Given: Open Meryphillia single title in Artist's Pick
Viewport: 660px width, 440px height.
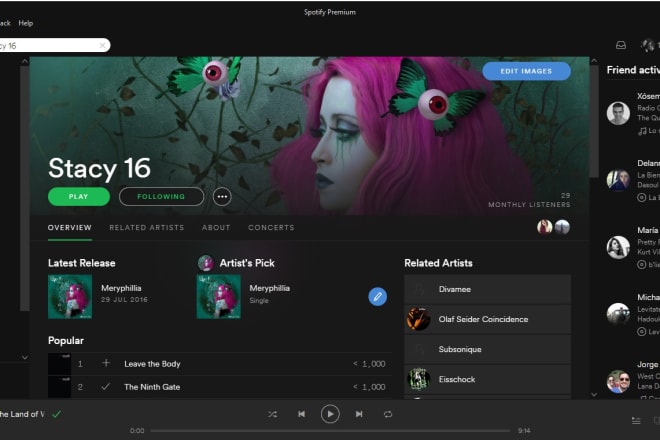Looking at the screenshot, I should point(269,288).
